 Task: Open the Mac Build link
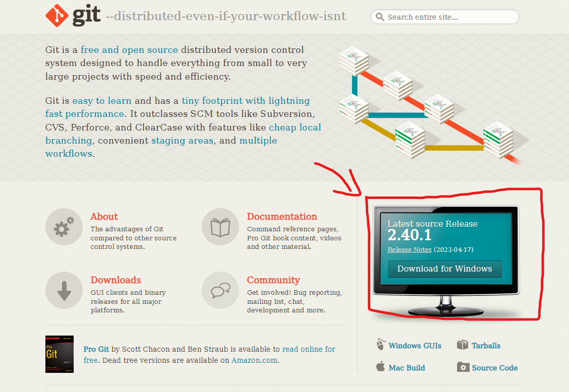point(407,368)
